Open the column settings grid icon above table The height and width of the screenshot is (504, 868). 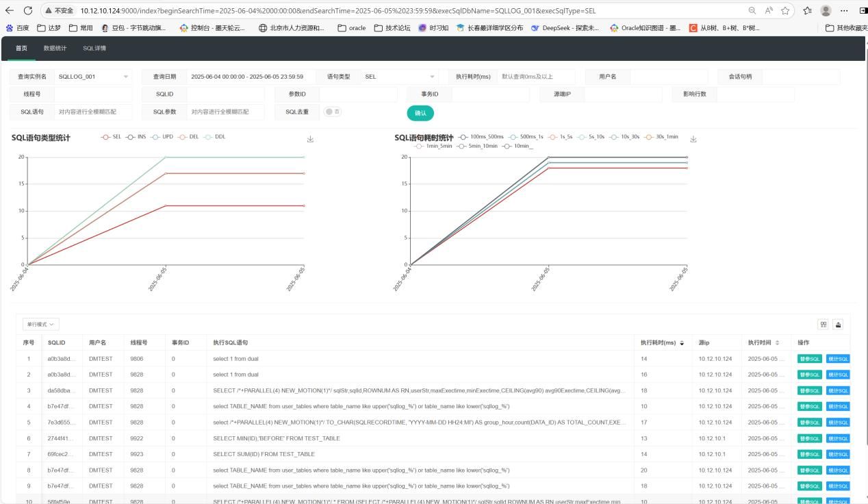coord(824,325)
